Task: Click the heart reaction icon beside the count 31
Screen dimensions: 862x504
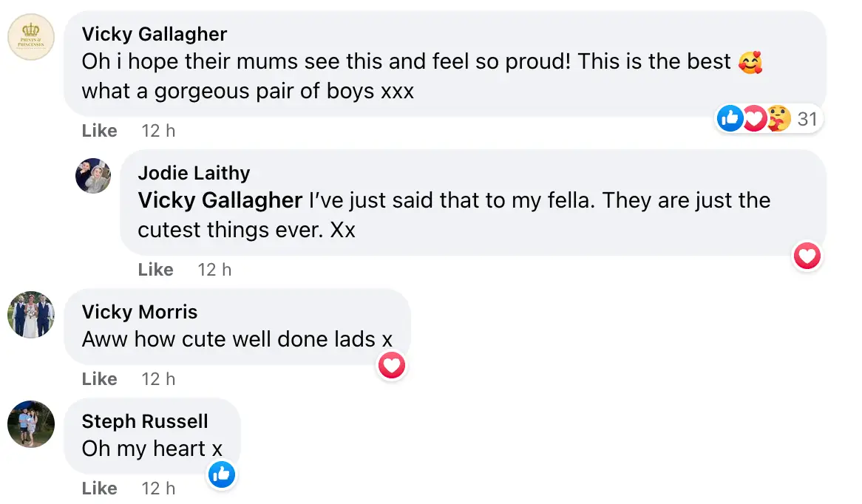Action: point(753,118)
